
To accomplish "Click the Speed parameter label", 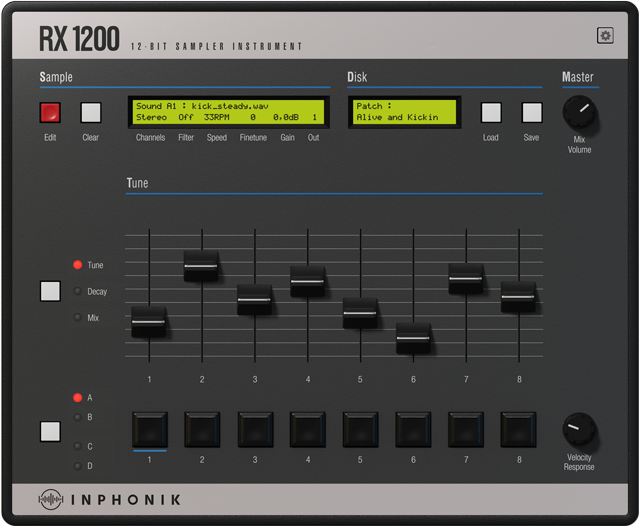I will coord(217,138).
